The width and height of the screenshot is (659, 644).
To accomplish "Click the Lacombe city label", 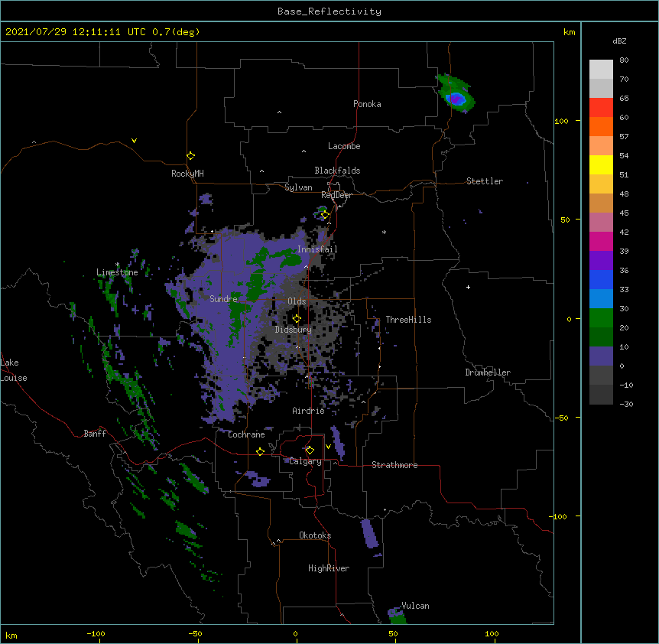I will tap(344, 146).
